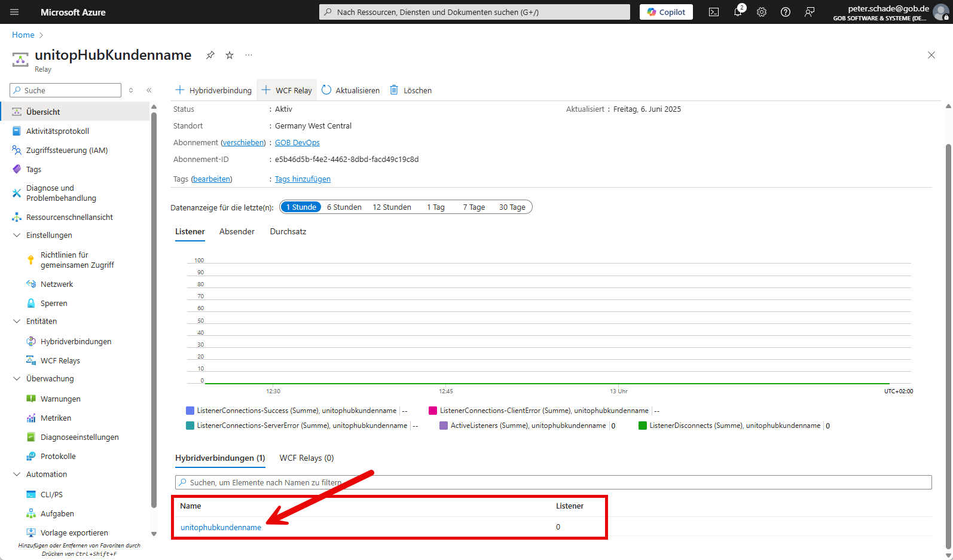This screenshot has height=560, width=953.
Task: Click the Aktualisieren refresh button
Action: pyautogui.click(x=351, y=90)
